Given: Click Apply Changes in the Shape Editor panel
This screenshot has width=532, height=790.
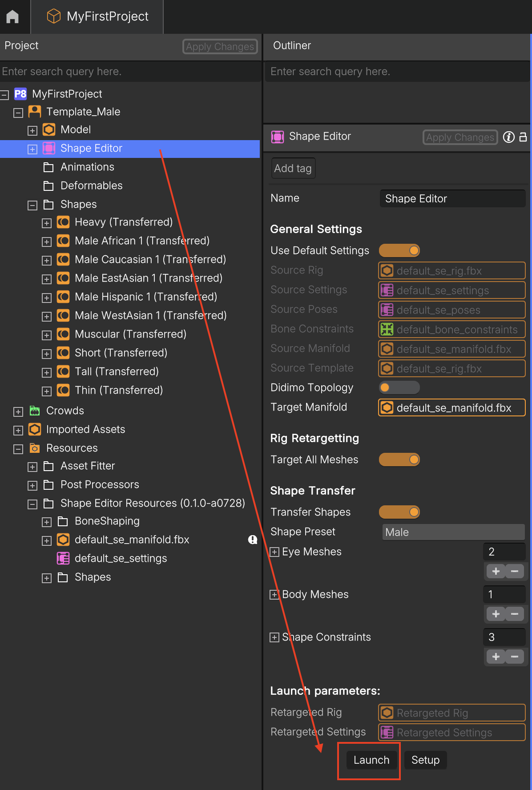Looking at the screenshot, I should point(460,137).
